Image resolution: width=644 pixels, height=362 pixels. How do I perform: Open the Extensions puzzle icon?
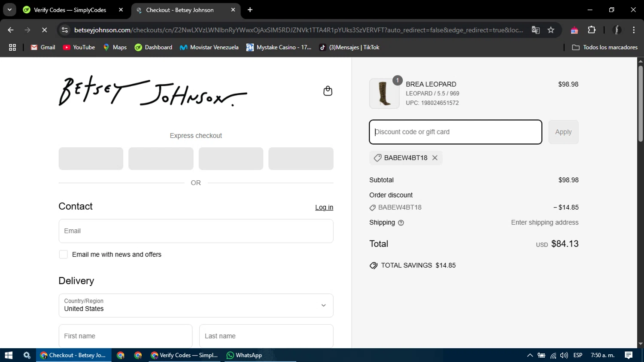(x=592, y=30)
